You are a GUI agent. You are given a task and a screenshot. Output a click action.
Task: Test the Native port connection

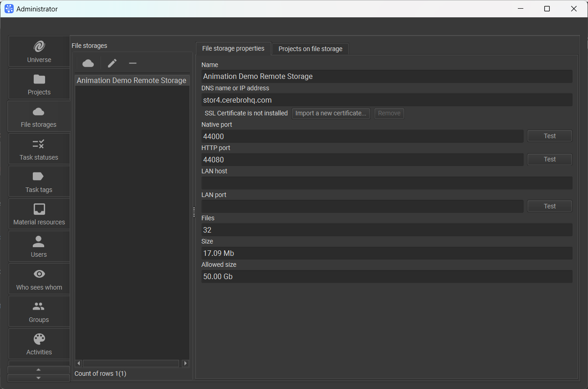tap(550, 136)
